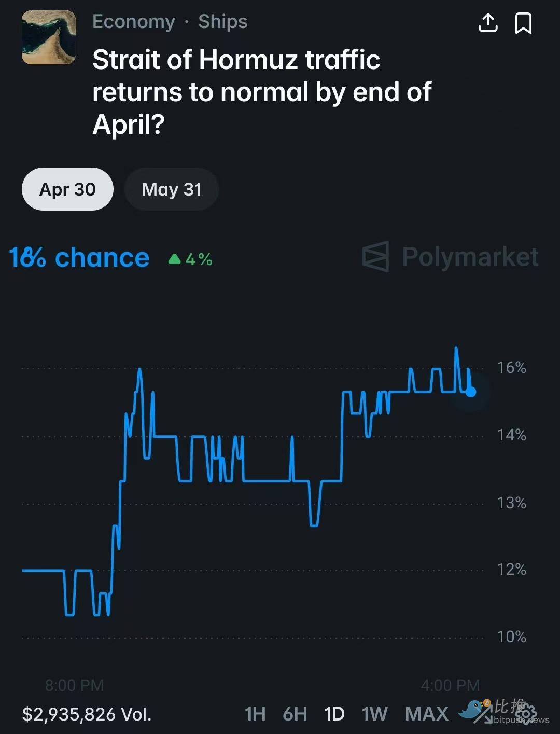Image resolution: width=560 pixels, height=734 pixels.
Task: Select the 1D chart range
Action: tap(334, 714)
